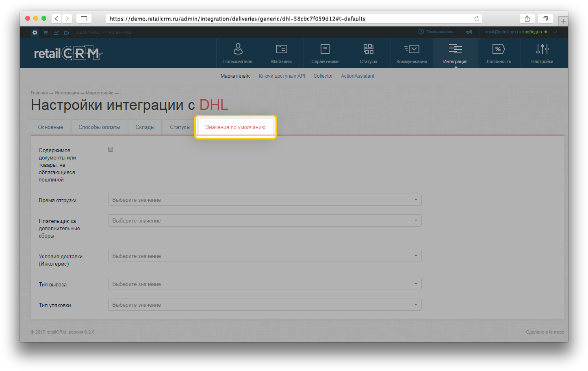The height and width of the screenshot is (371, 588).
Task: Click the Safari address bar URL
Action: click(237, 19)
